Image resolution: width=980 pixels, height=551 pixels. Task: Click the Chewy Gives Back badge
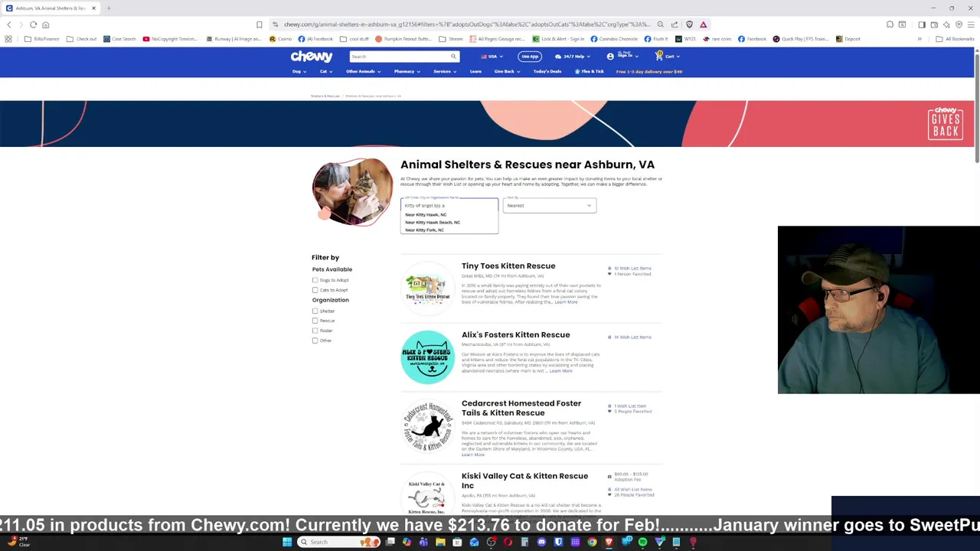946,123
